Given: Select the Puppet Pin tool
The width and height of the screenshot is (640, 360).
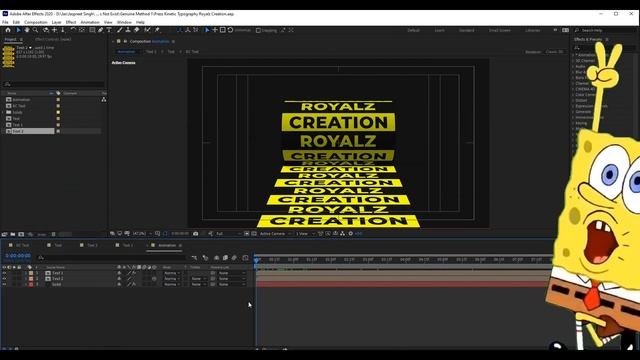Looking at the screenshot, I should (x=157, y=30).
